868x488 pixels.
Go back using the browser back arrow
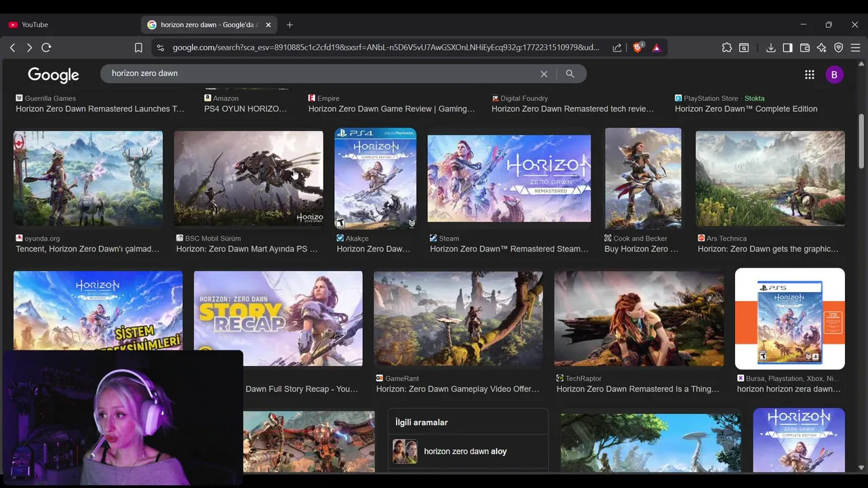click(12, 47)
